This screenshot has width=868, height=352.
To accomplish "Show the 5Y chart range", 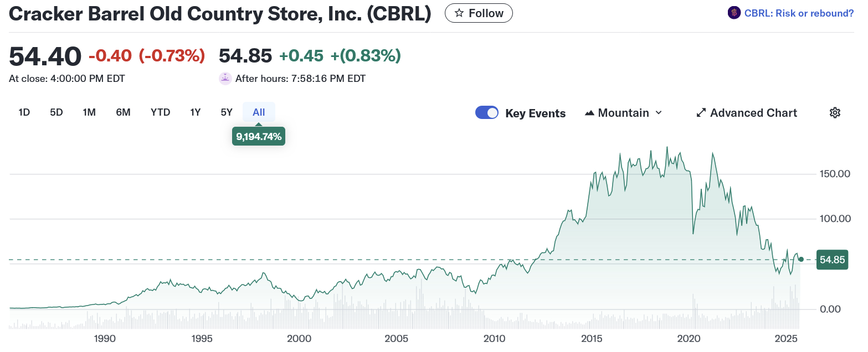I will pyautogui.click(x=227, y=112).
